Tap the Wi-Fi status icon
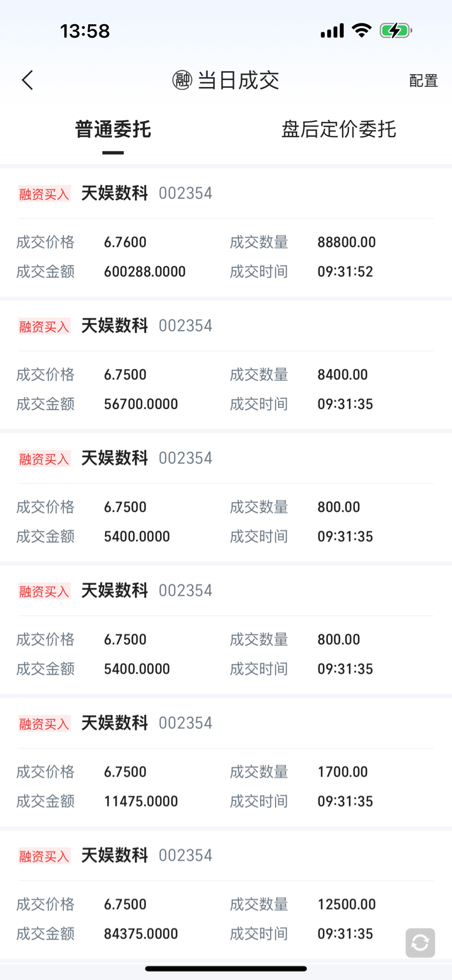452x980 pixels. coord(361,30)
